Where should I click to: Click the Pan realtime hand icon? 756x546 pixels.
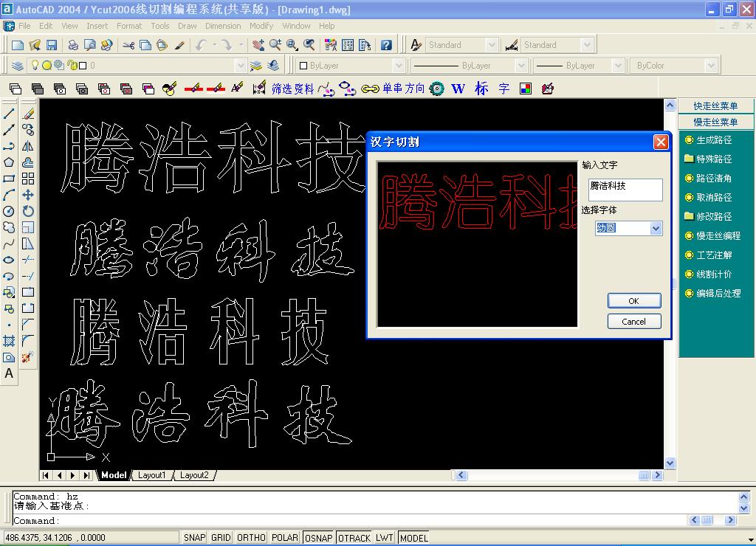(258, 45)
